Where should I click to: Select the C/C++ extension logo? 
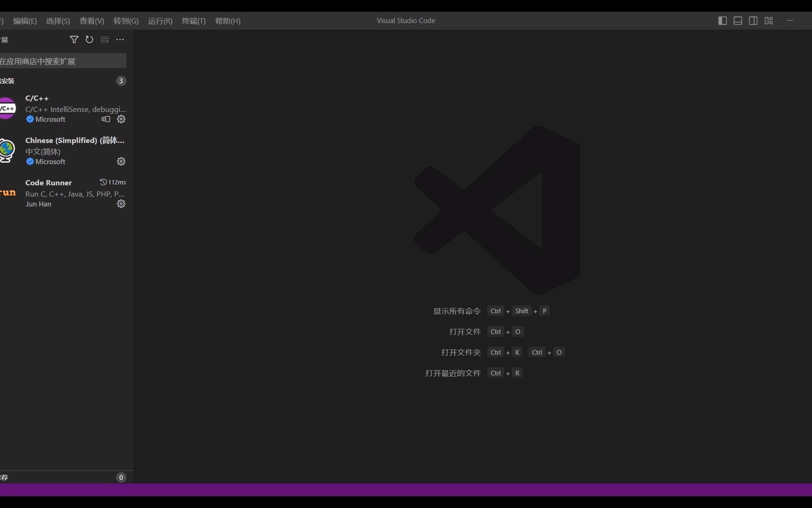pos(7,108)
